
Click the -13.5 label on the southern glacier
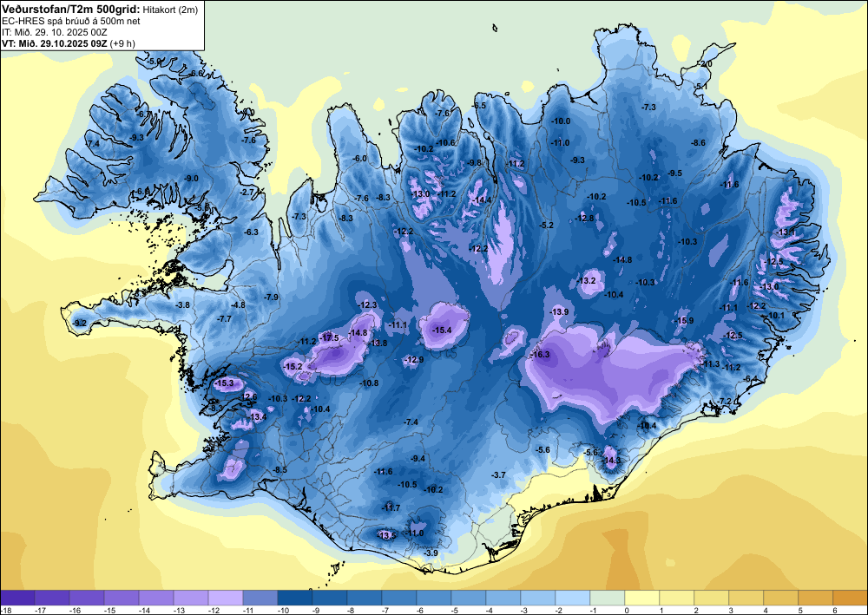tap(387, 535)
